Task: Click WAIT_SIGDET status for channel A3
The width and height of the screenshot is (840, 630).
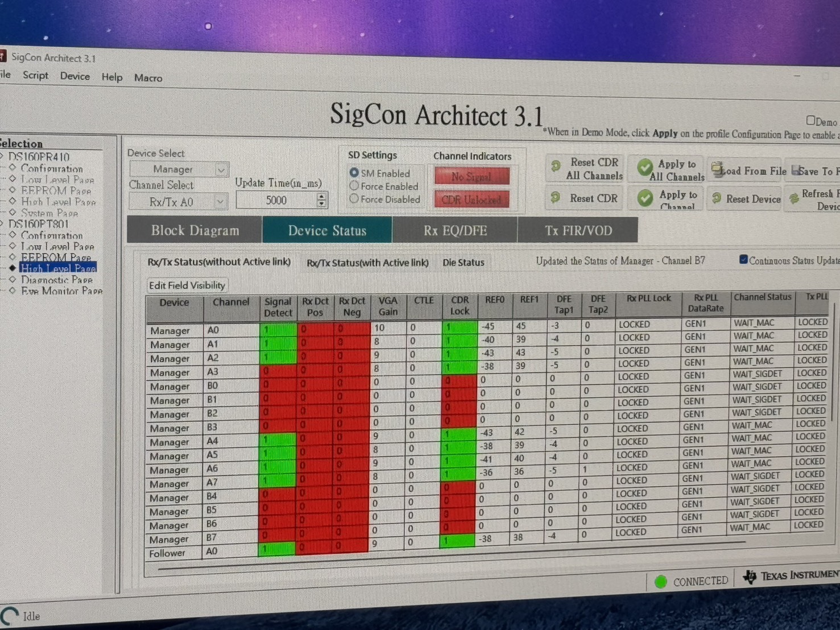Action: click(x=758, y=374)
